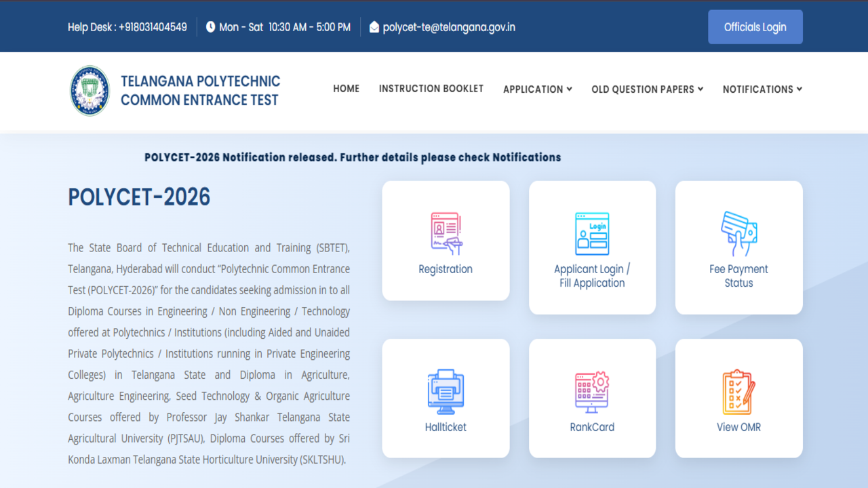868x488 pixels.
Task: Click the RankCard monitor icon
Action: (592, 391)
